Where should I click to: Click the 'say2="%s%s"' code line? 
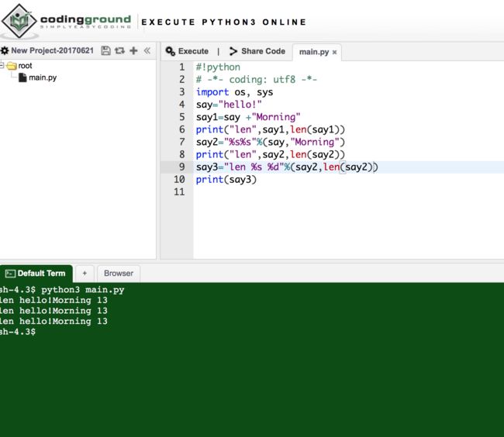click(x=271, y=143)
